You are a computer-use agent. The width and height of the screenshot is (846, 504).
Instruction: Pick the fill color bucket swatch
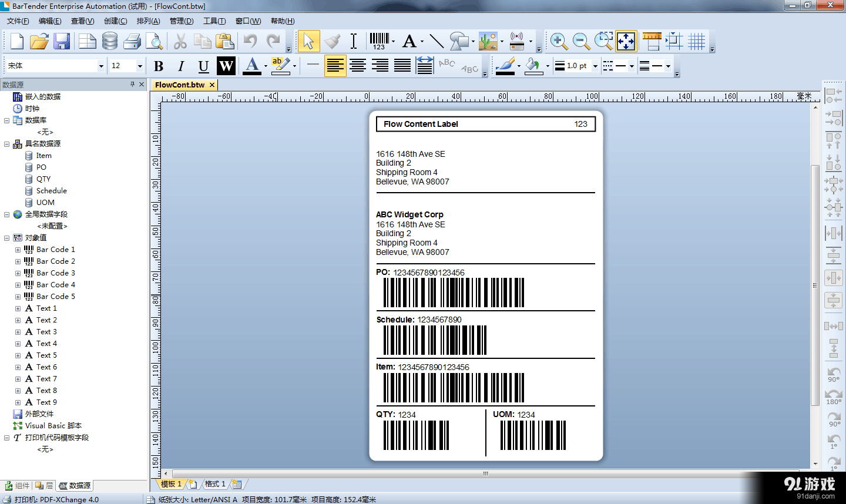pos(533,66)
